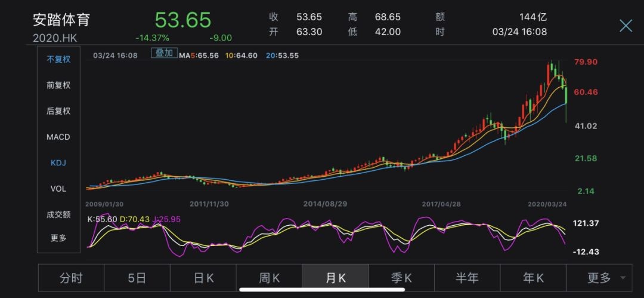The image size is (644, 298).
Task: Click the home indicator bar at bottom
Action: 321,290
